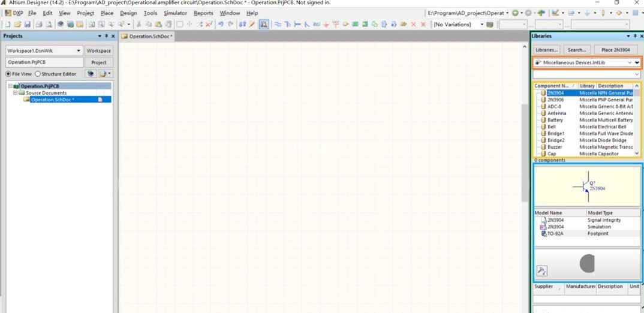The height and width of the screenshot is (313, 644).
Task: Click the Print icon in toolbar
Action: pos(38,25)
